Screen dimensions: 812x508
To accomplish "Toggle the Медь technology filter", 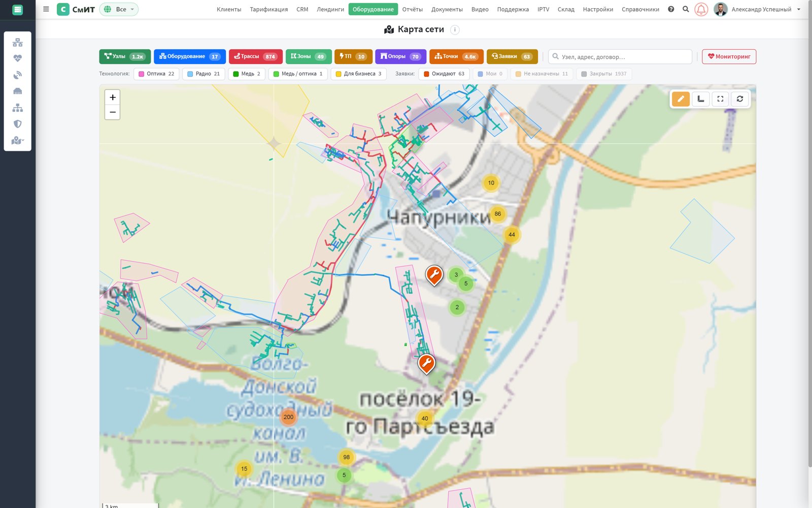I will pos(247,74).
